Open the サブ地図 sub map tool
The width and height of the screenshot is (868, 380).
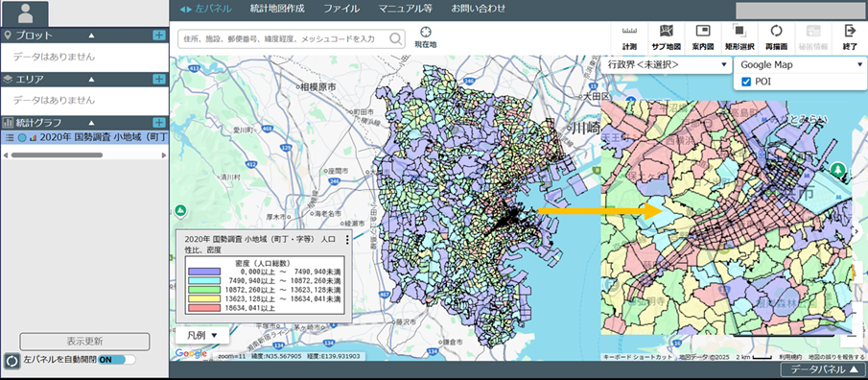click(666, 37)
